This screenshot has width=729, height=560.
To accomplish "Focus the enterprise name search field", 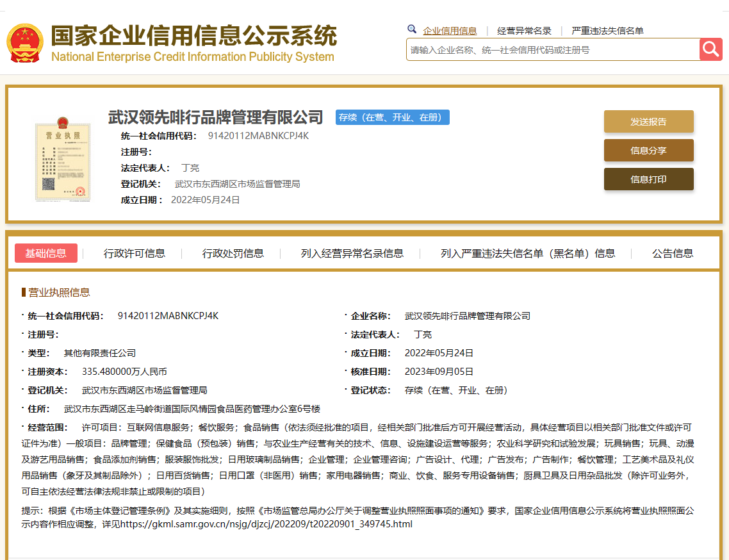I will pos(553,50).
